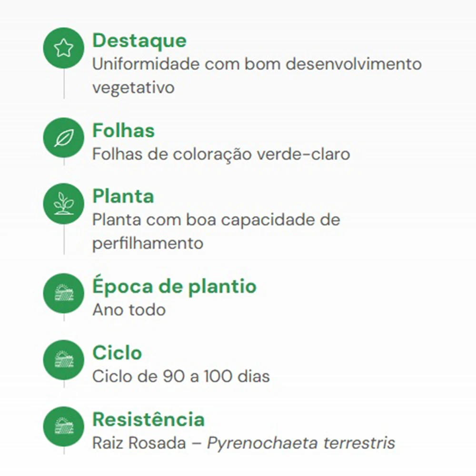
Task: Click the green icon beside Época de plantio
Action: point(63,293)
